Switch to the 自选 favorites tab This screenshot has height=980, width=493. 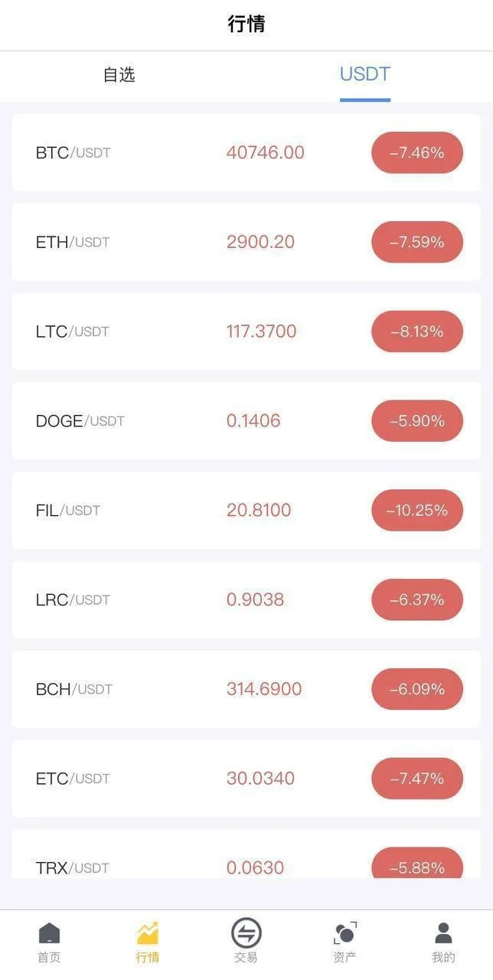tap(119, 74)
